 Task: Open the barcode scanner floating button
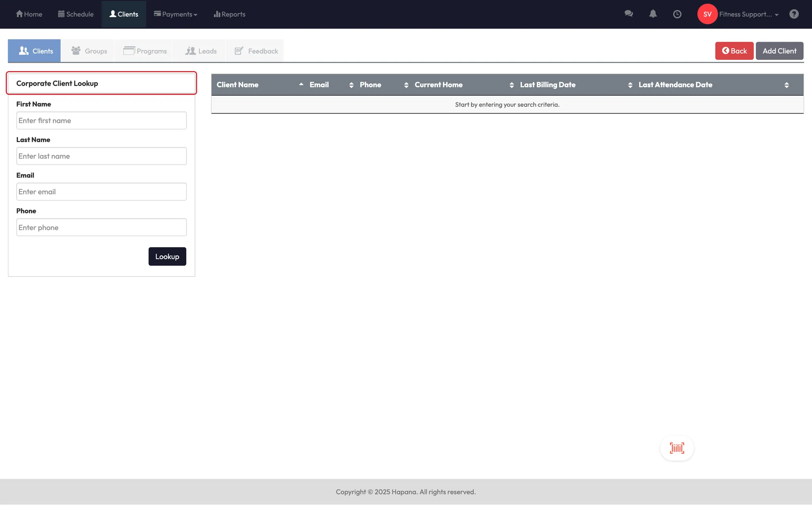pyautogui.click(x=677, y=448)
